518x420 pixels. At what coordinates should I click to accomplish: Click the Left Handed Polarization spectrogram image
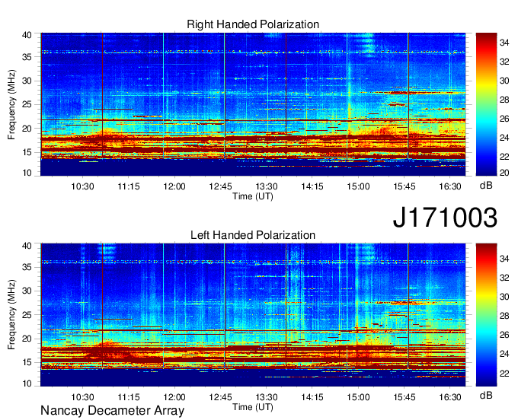[x=253, y=315]
